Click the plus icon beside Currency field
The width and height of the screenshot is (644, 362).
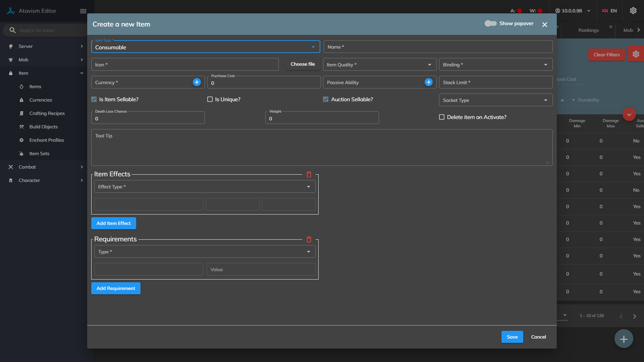tap(197, 82)
